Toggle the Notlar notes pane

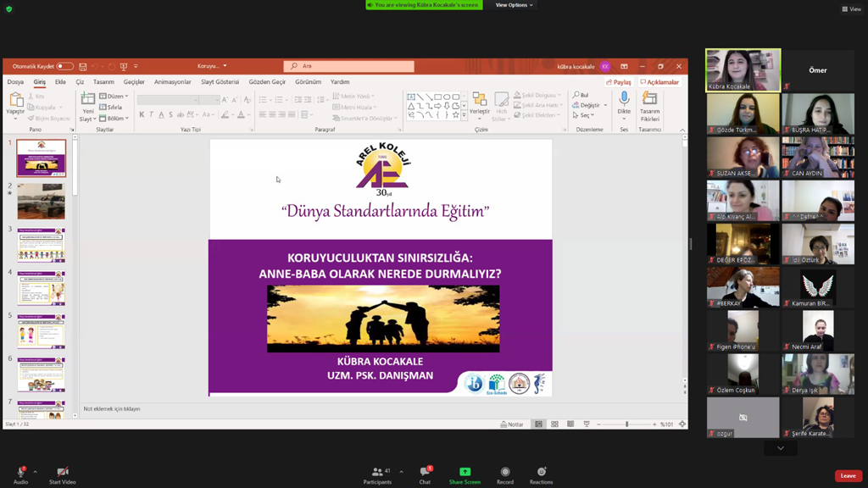[x=512, y=424]
